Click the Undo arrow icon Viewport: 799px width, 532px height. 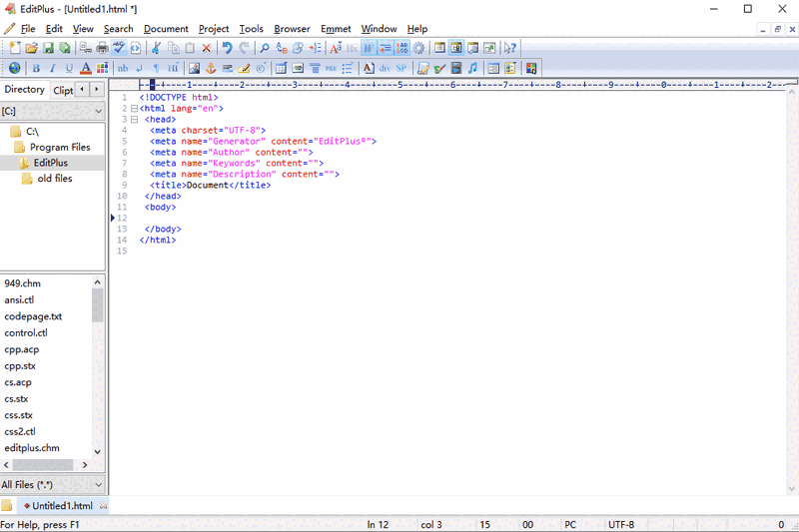[227, 48]
